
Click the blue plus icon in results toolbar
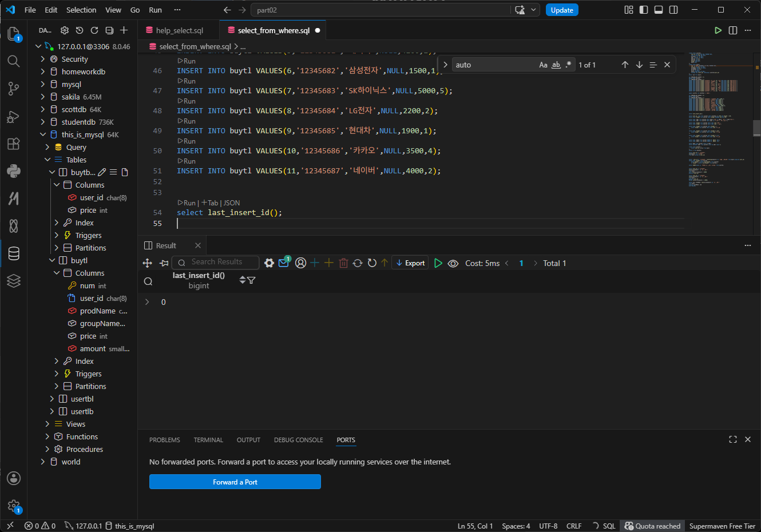[315, 263]
